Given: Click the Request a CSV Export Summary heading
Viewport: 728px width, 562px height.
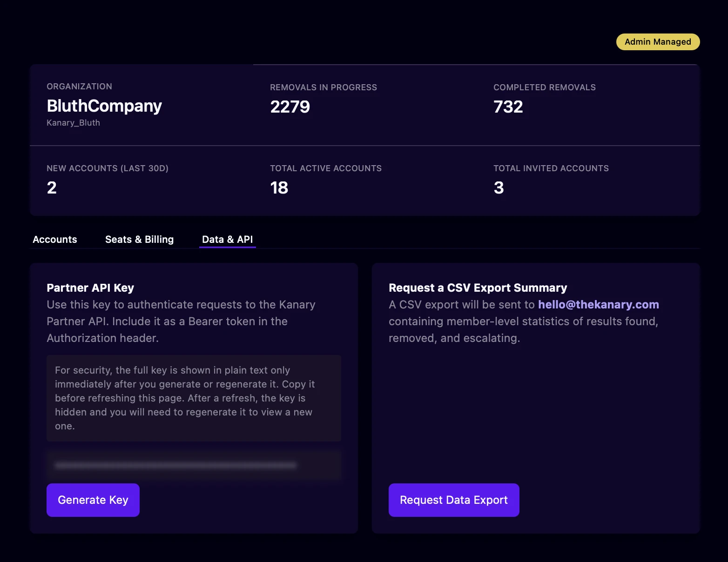Looking at the screenshot, I should [x=478, y=288].
